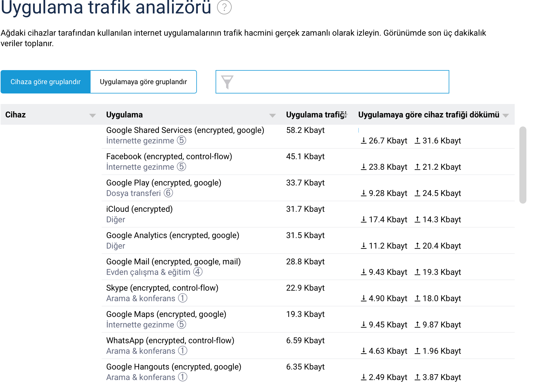This screenshot has height=392, width=541.
Task: Click category badge 1 under WhatsApp
Action: tap(183, 351)
